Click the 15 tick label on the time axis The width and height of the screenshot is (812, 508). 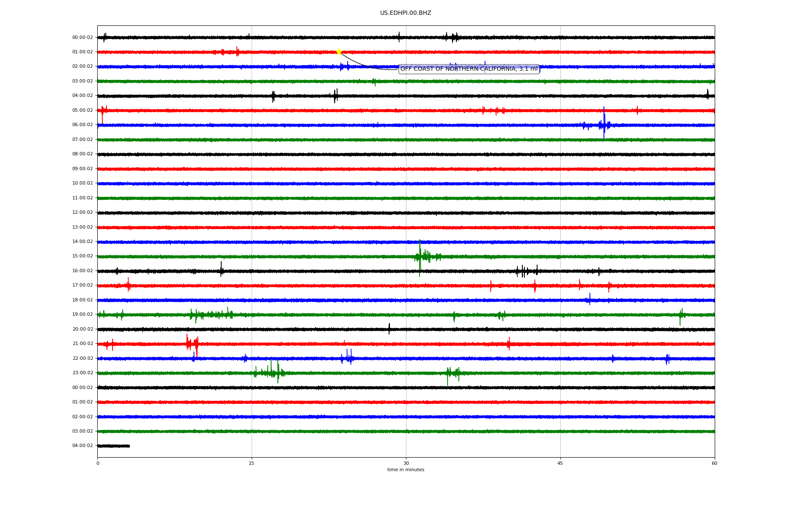pyautogui.click(x=252, y=463)
